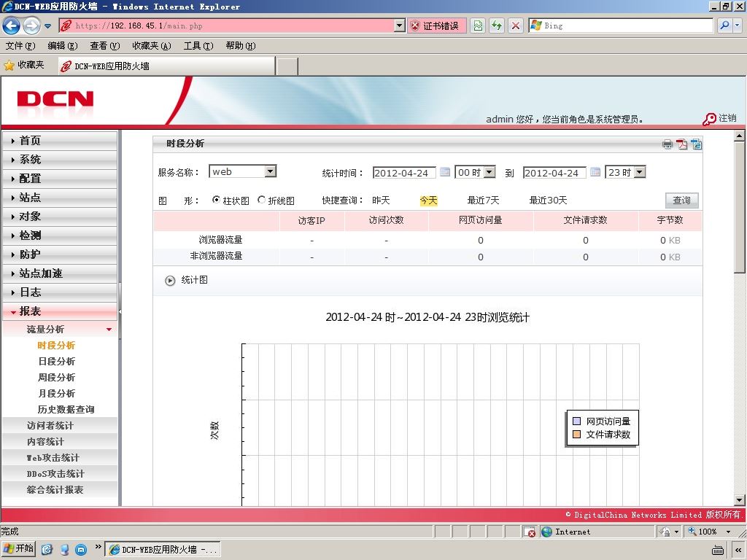Screen dimensions: 747x560
Task: Go forward with browser forward arrow
Action: (31, 26)
